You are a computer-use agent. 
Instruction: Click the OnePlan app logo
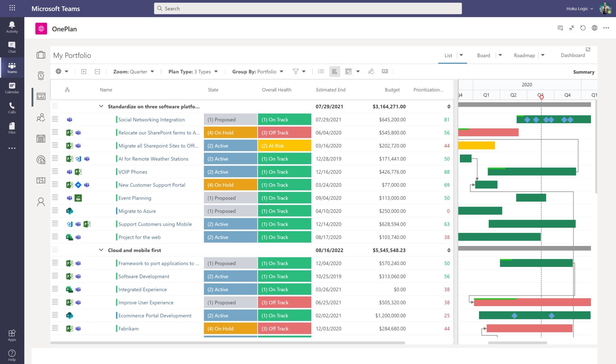tap(41, 29)
